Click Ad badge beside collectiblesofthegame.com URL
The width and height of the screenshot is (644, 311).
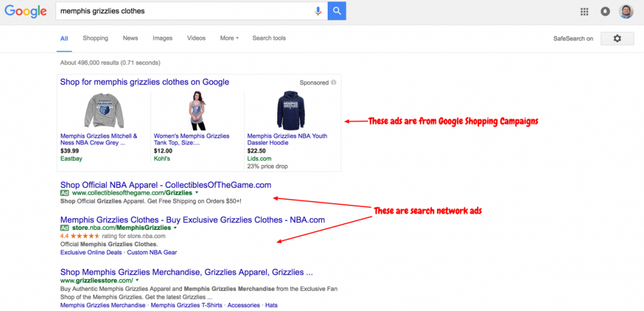point(65,193)
